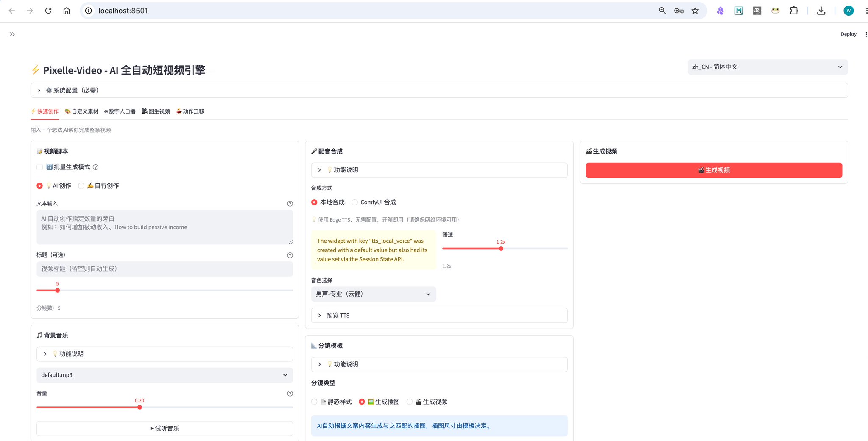Open the browser profile avatar

[848, 11]
